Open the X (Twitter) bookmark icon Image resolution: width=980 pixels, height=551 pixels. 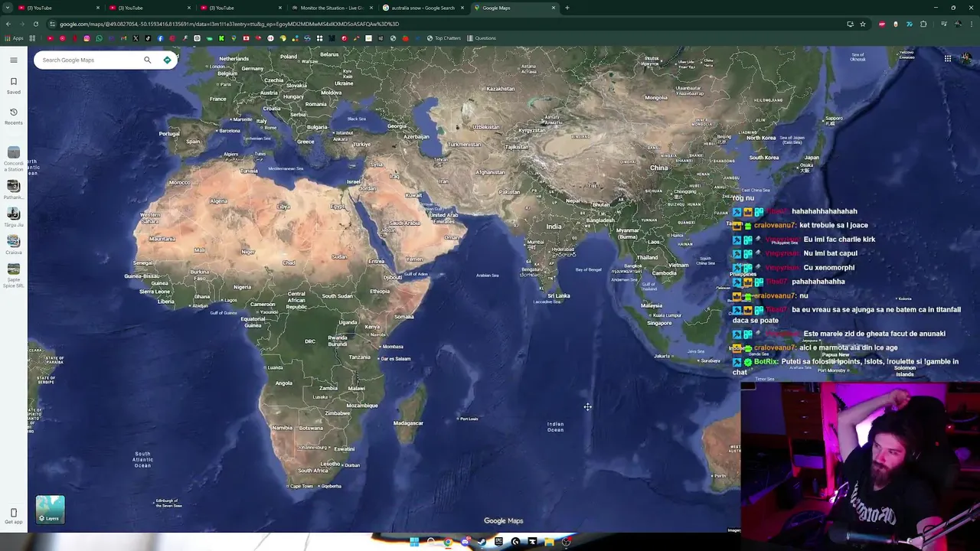click(x=136, y=38)
